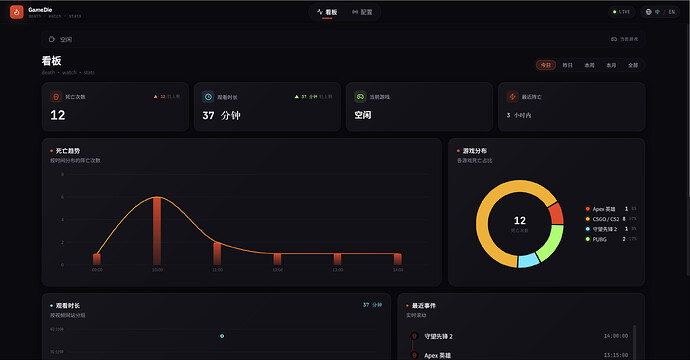Click the skull icon on 死亡次数 card

[x=56, y=96]
